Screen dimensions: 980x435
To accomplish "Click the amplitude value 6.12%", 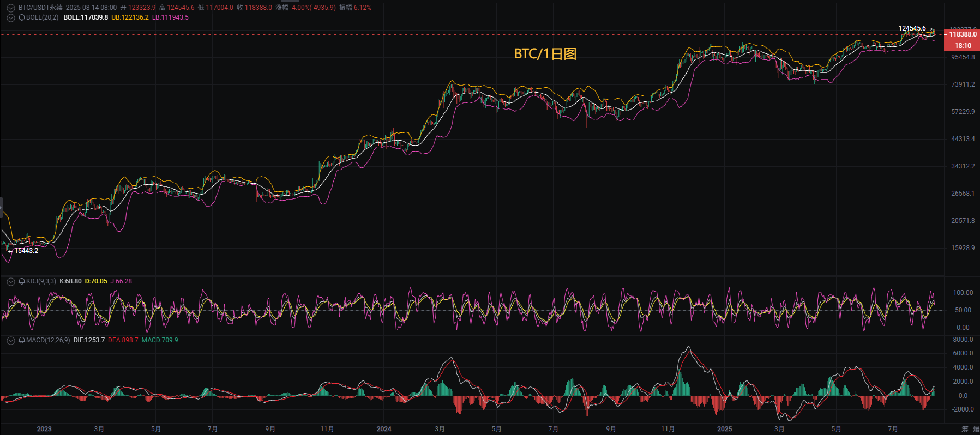I will click(x=363, y=8).
